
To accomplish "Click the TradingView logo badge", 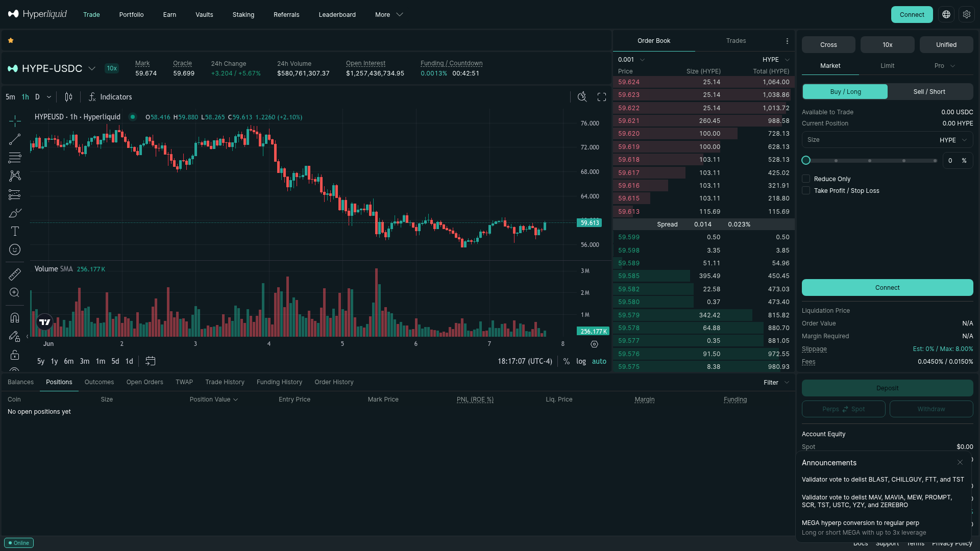I will (45, 322).
